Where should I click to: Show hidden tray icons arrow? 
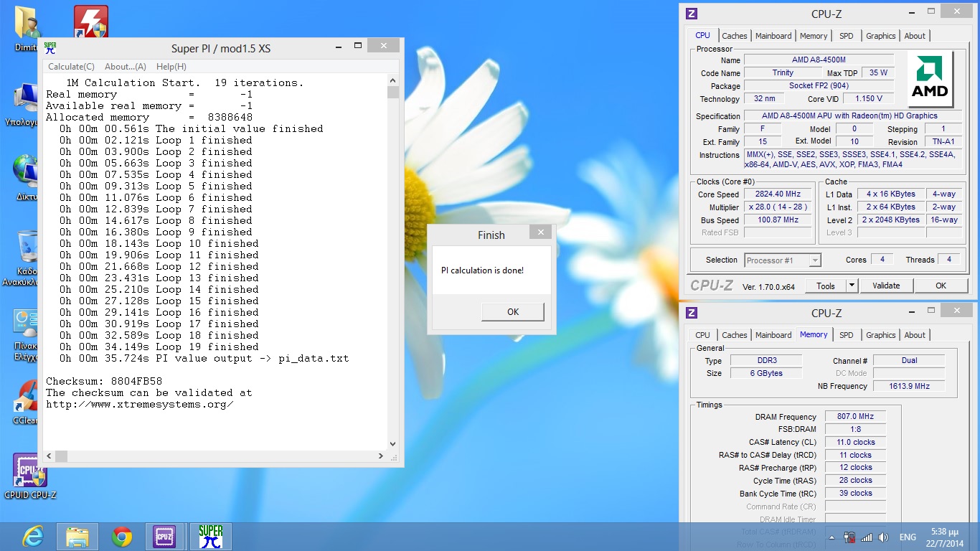pos(832,537)
